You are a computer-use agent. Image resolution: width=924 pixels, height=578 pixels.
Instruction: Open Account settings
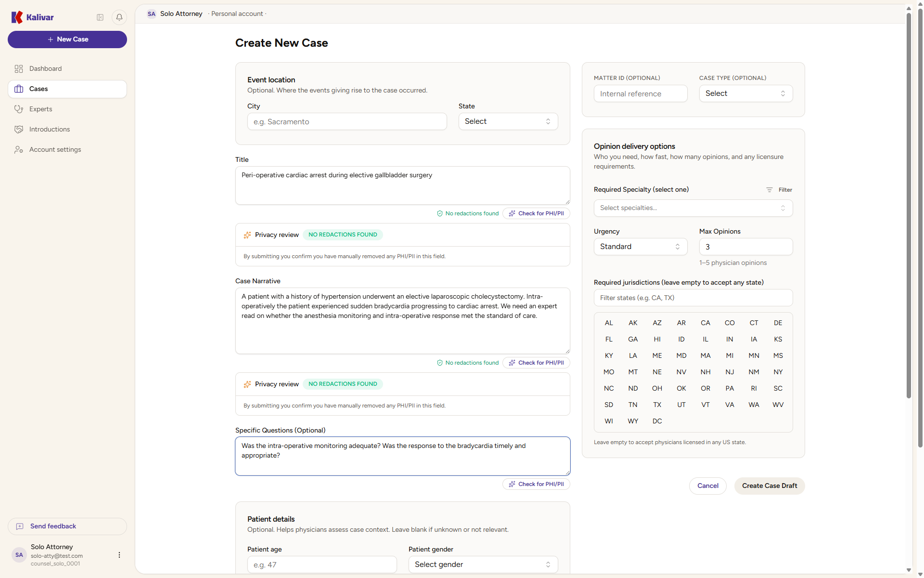click(x=67, y=150)
